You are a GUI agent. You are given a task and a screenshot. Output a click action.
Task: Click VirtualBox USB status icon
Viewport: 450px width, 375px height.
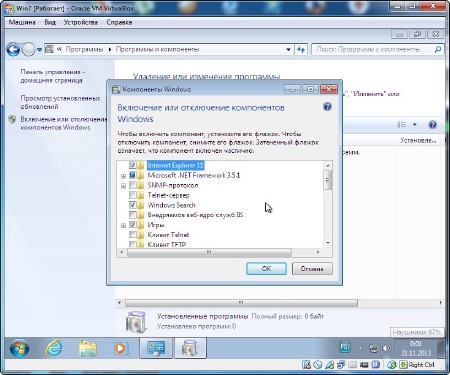point(329,365)
